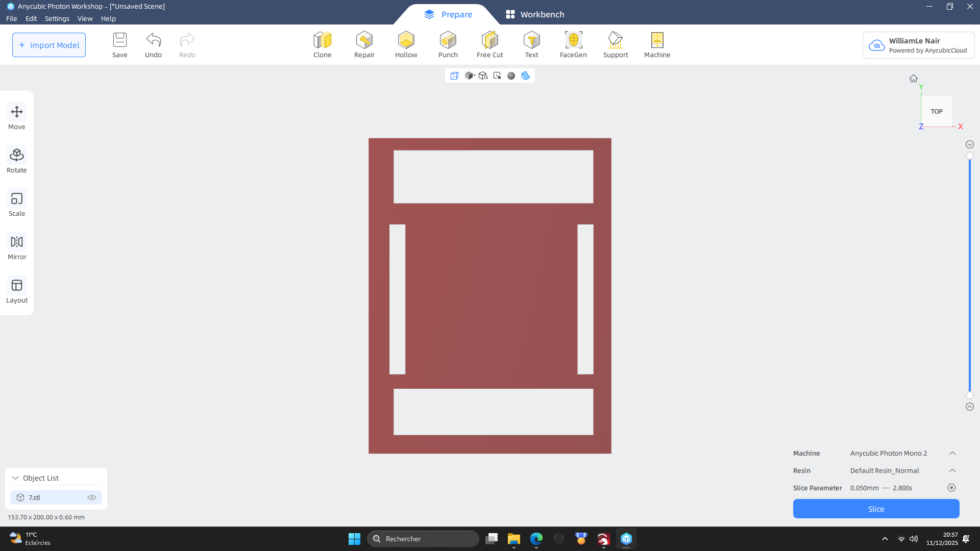Reset view with the home icon

click(914, 79)
